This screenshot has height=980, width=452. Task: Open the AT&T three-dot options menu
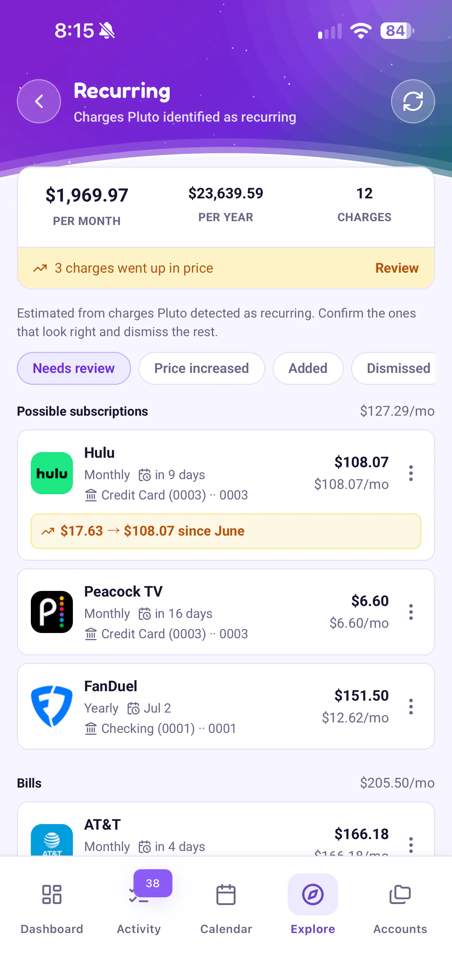click(411, 845)
